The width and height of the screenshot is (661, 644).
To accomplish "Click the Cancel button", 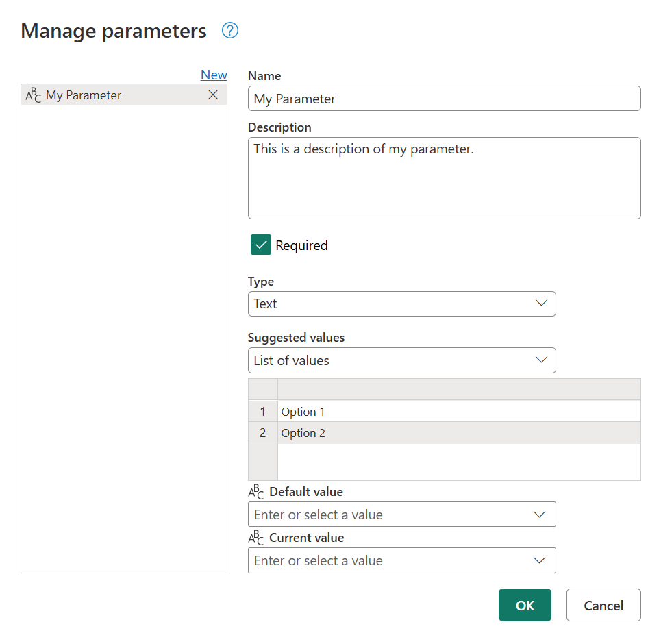I will (x=603, y=605).
